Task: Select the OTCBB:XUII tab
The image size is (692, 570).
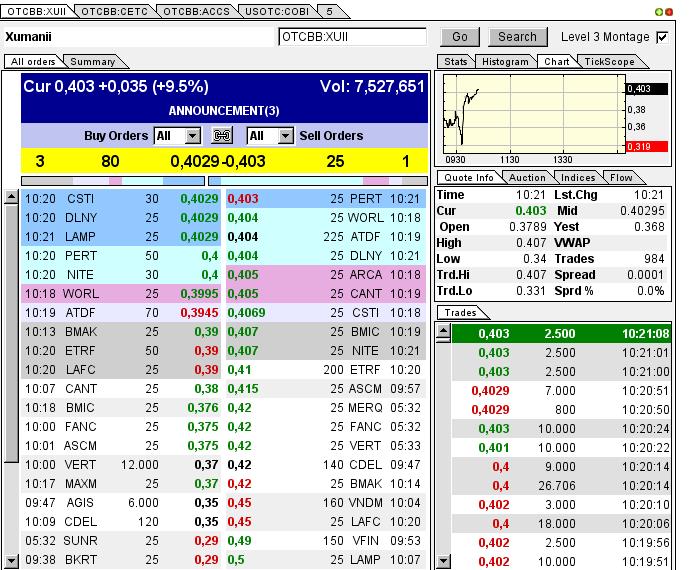Action: click(x=37, y=11)
